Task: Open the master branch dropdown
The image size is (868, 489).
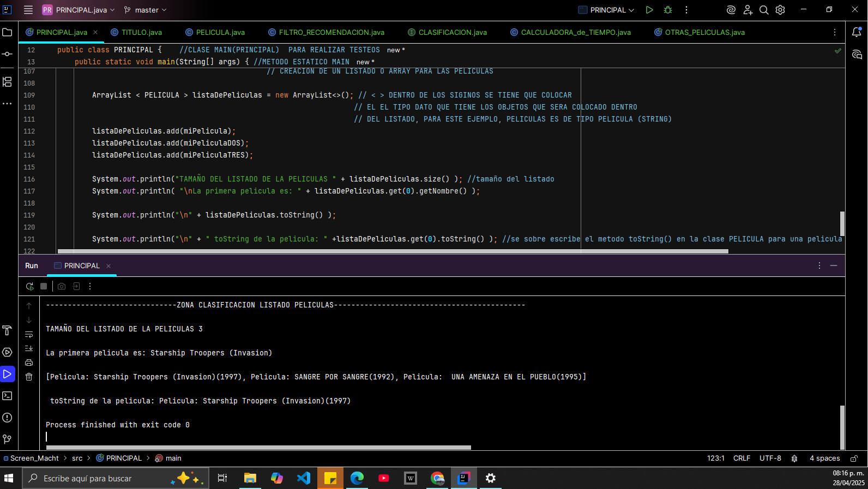Action: (x=145, y=10)
